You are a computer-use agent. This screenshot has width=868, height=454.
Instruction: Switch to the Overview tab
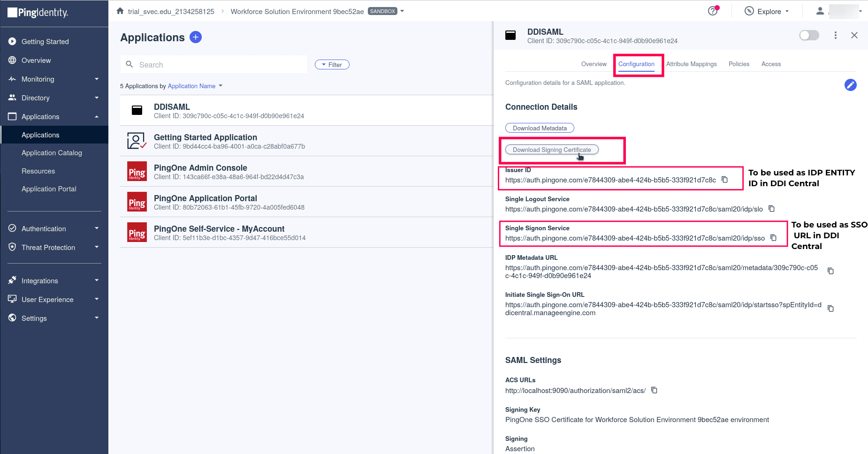(x=594, y=64)
